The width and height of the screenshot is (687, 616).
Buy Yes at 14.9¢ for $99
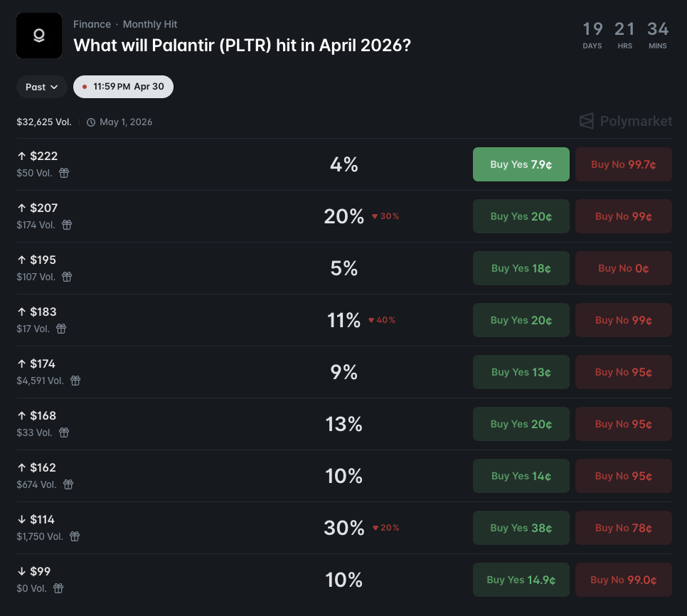point(521,580)
